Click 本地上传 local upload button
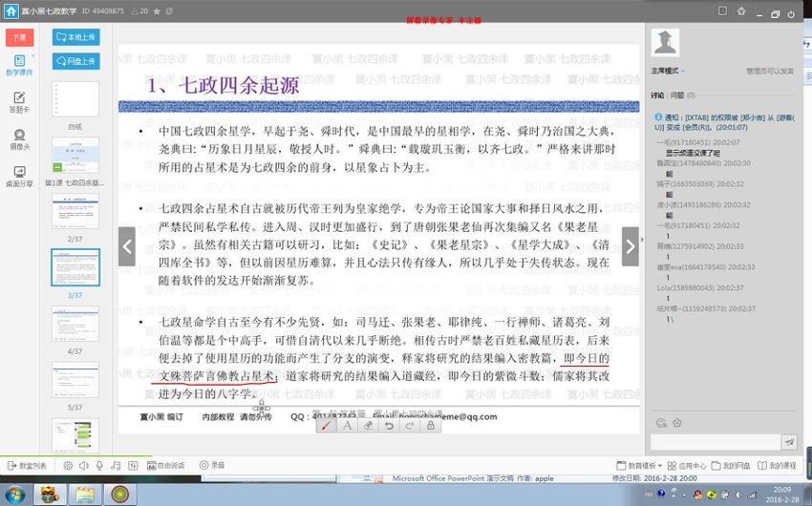This screenshot has width=812, height=506. coord(75,37)
